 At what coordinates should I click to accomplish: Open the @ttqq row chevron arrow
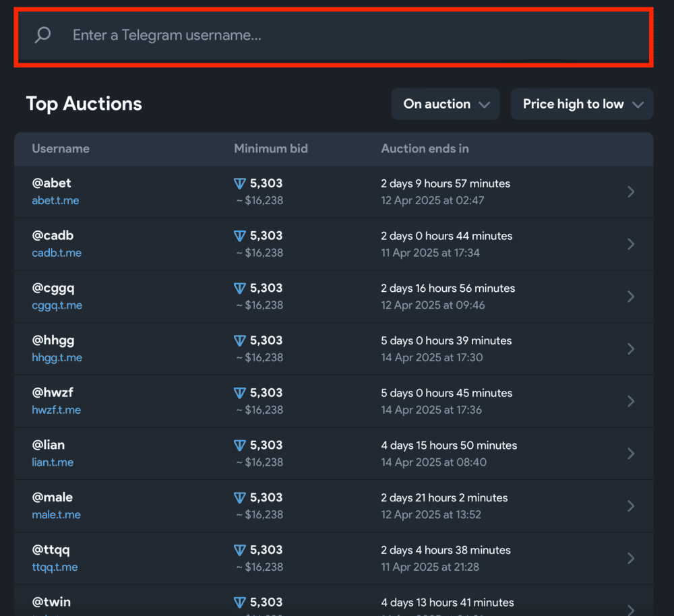[631, 559]
